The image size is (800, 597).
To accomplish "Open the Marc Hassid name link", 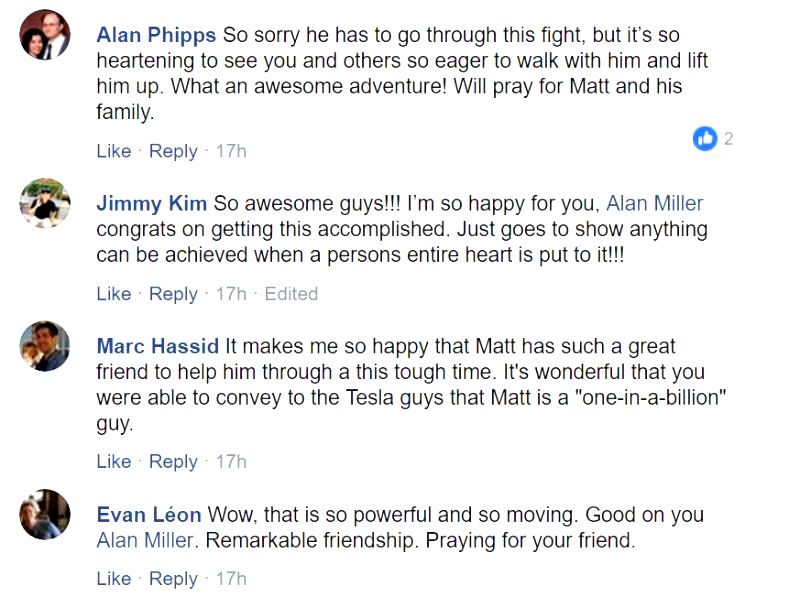I will (158, 347).
